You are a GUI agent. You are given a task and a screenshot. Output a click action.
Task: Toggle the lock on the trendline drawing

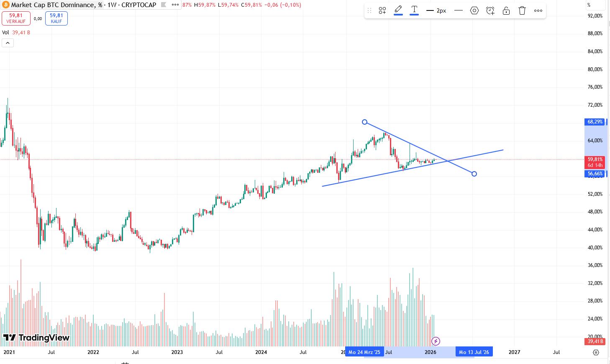[506, 10]
